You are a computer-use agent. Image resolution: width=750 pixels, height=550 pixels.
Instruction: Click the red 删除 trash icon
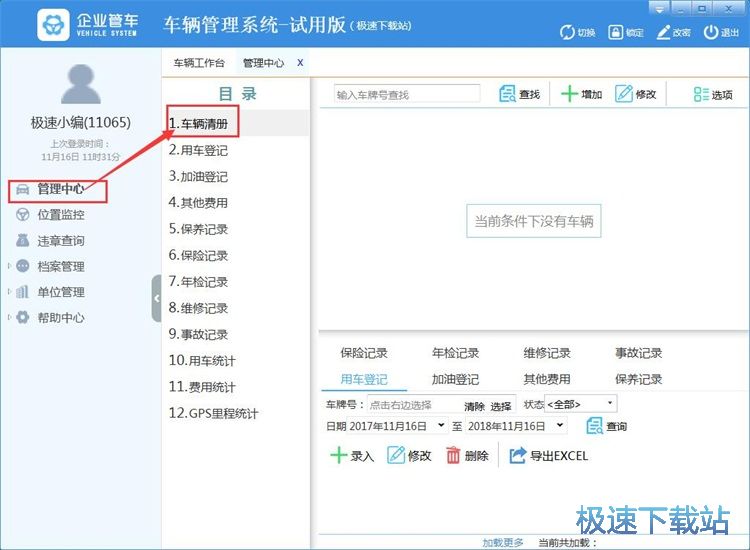[453, 455]
